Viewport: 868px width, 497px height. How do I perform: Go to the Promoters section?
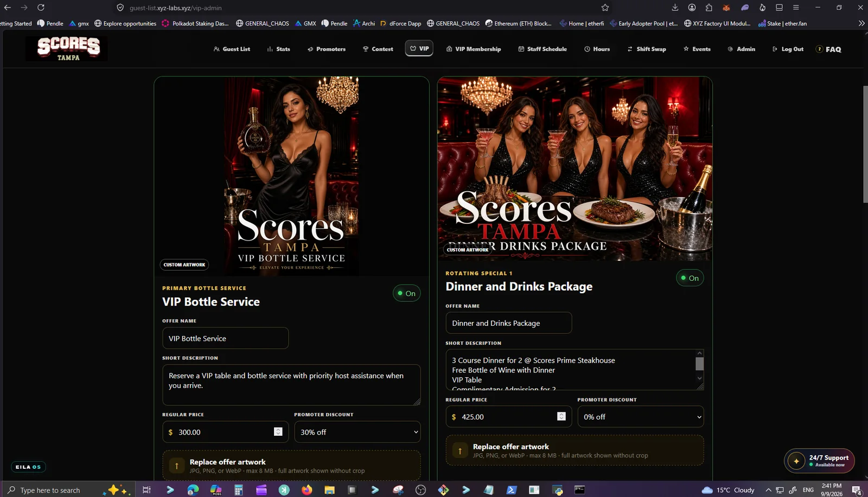pyautogui.click(x=326, y=49)
